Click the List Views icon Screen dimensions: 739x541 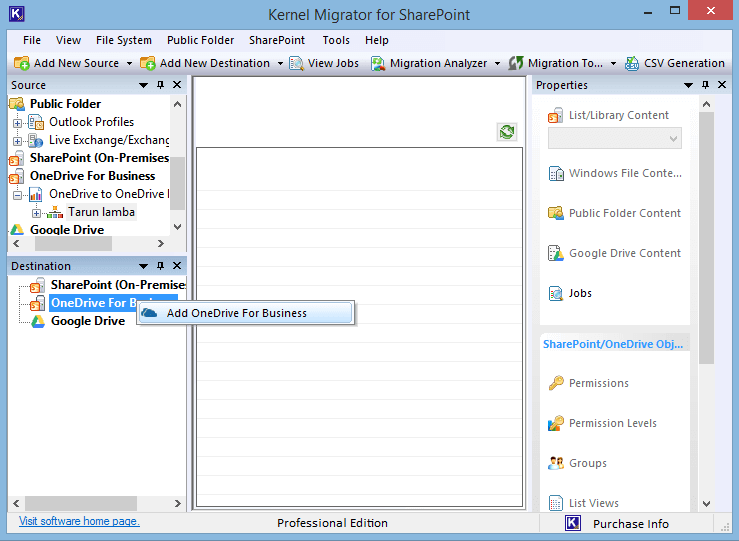[x=556, y=503]
